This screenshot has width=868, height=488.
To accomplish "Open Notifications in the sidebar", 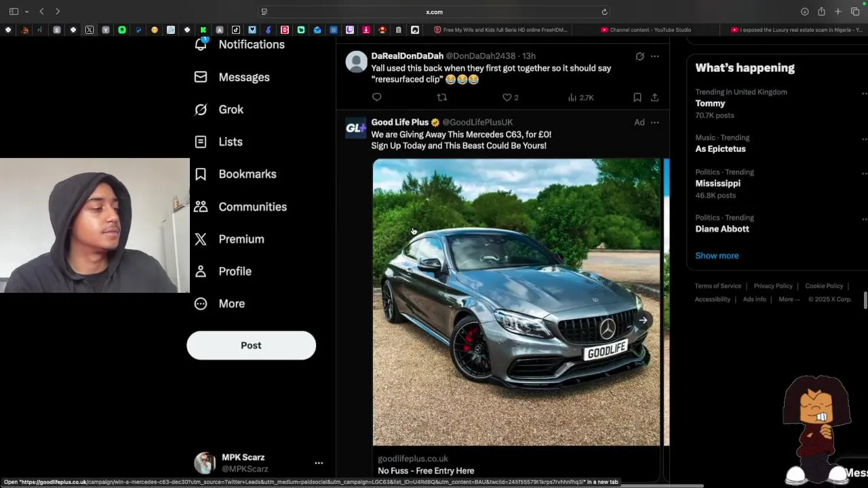I will point(239,45).
